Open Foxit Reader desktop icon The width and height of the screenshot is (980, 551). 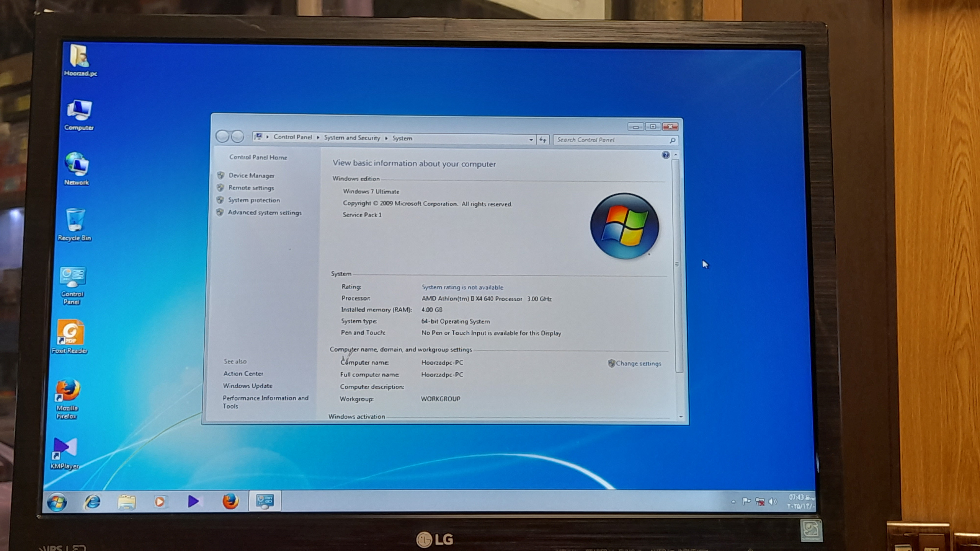click(70, 337)
